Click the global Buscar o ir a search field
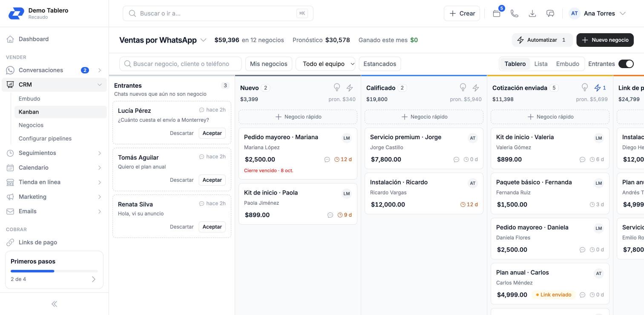Viewport: 644px width, 315px height. (218, 13)
